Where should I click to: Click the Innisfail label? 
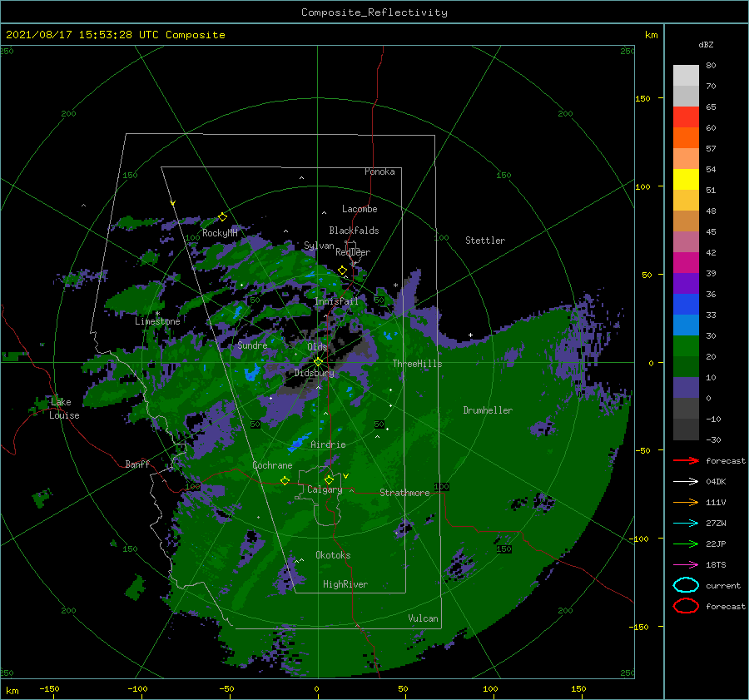coord(336,301)
